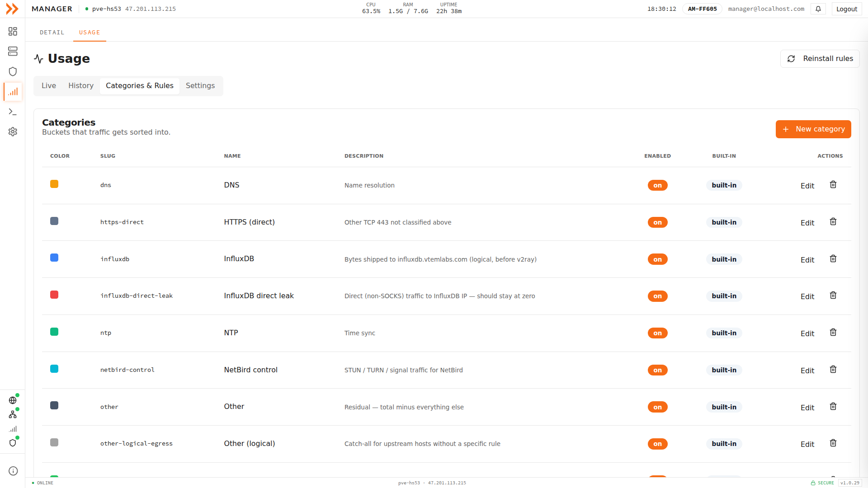868x488 pixels.
Task: Open the dashboard grid icon in sidebar
Action: (13, 31)
